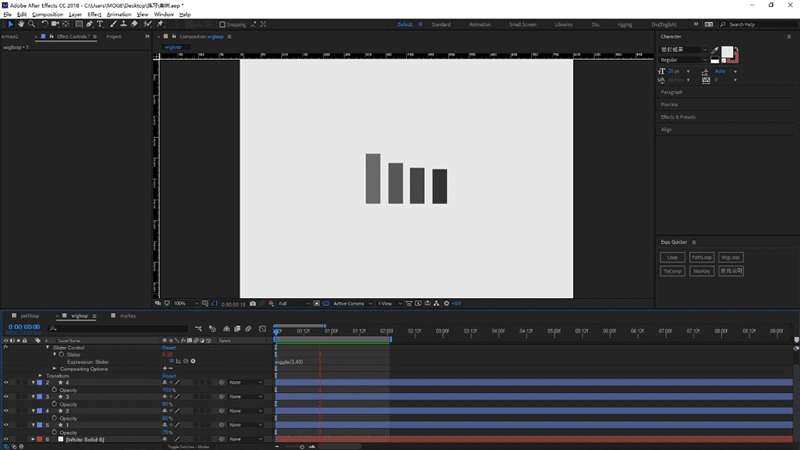Image resolution: width=800 pixels, height=450 pixels.
Task: Open the 100% magnification dropdown
Action: (x=186, y=304)
